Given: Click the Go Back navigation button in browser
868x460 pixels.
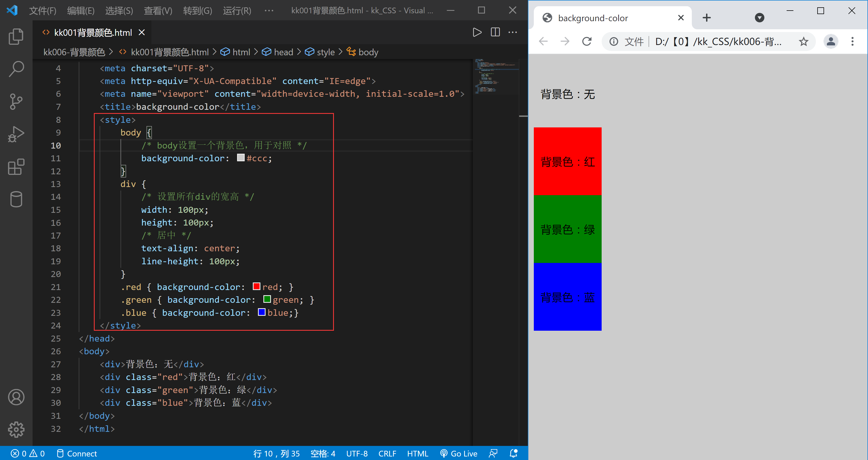Looking at the screenshot, I should (x=544, y=41).
